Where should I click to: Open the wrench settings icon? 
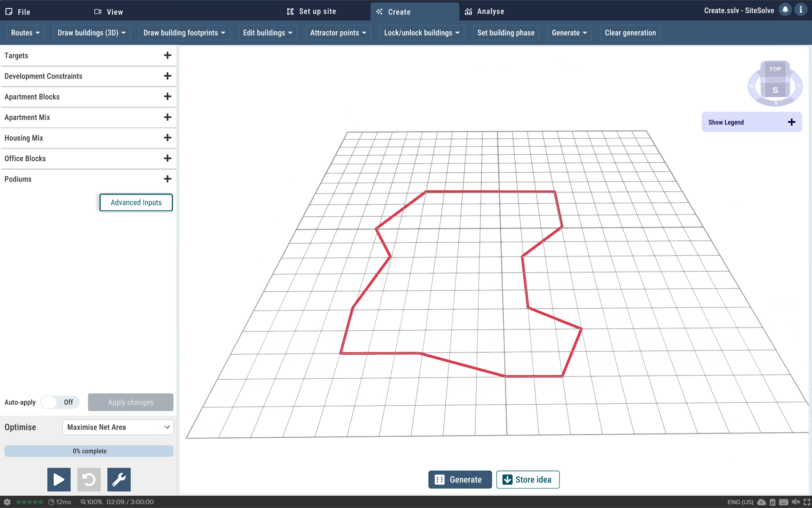pyautogui.click(x=119, y=479)
